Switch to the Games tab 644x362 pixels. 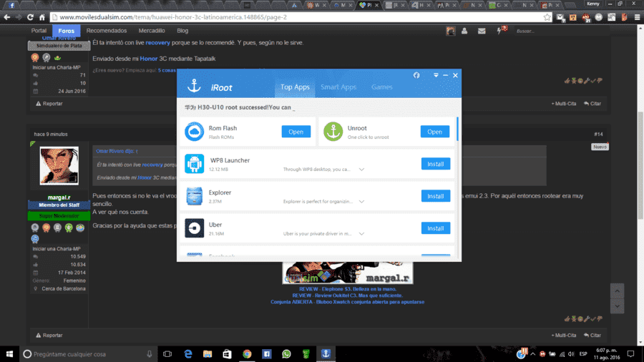(x=382, y=87)
